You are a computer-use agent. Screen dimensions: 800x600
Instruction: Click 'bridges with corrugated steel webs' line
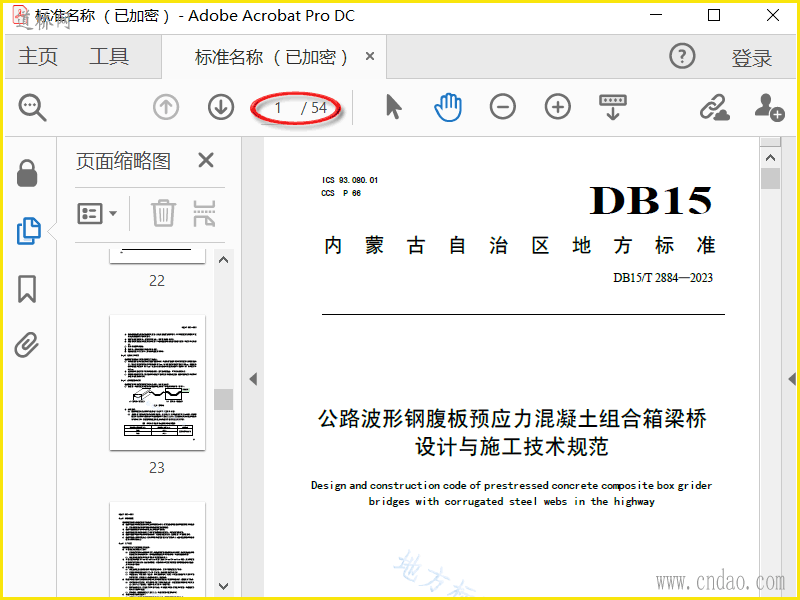coord(512,502)
